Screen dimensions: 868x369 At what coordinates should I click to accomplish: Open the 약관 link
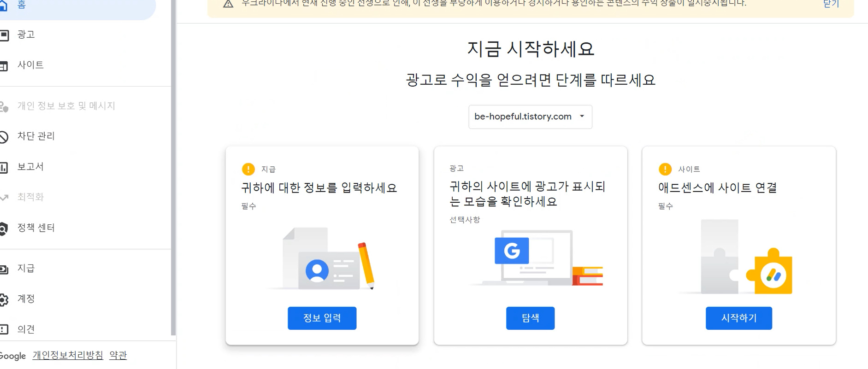(x=118, y=355)
